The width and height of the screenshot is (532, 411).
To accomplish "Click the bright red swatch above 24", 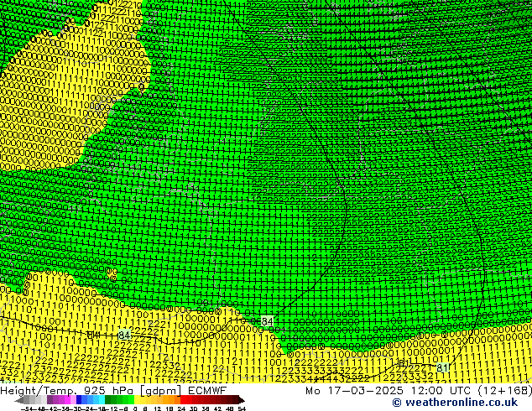I will click(x=183, y=400).
